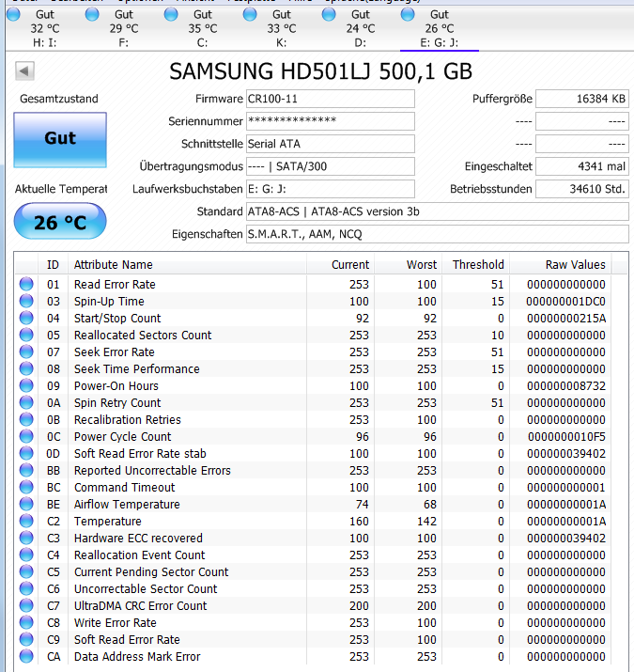
Task: Click status orb of Soft Read Error Rate stab
Action: 26,453
